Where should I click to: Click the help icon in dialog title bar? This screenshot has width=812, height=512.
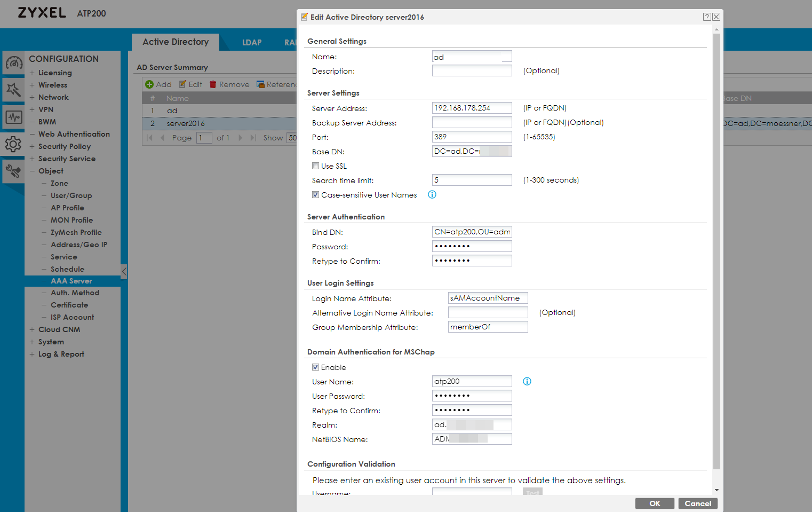click(x=706, y=17)
